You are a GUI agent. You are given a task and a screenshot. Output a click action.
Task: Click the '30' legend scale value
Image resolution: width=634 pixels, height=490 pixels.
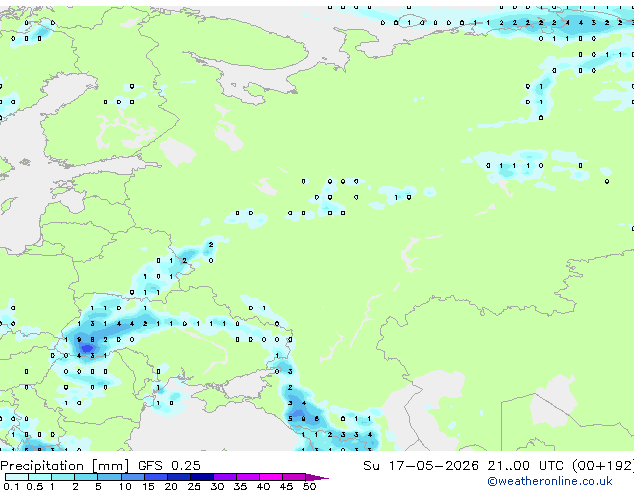217,486
